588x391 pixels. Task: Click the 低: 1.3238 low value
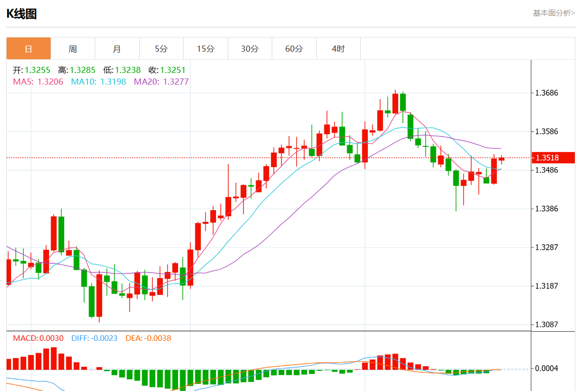point(122,70)
